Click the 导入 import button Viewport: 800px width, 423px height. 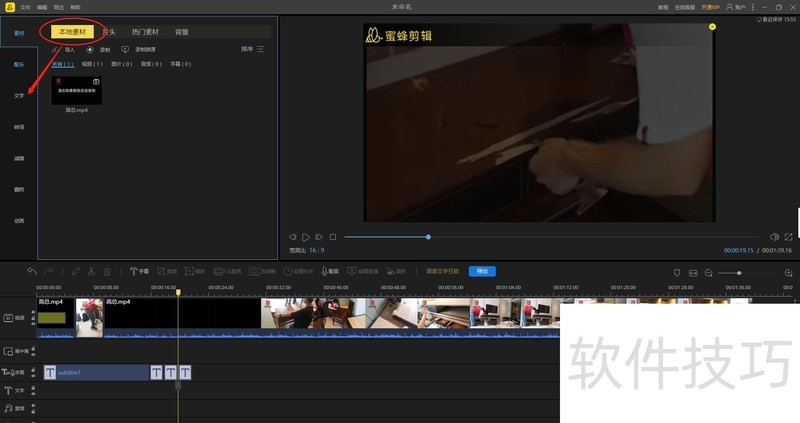point(63,49)
